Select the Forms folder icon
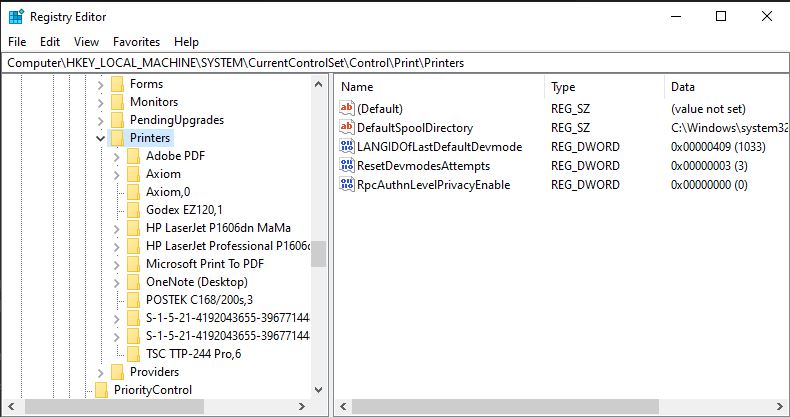Image resolution: width=790 pixels, height=417 pixels. click(117, 84)
